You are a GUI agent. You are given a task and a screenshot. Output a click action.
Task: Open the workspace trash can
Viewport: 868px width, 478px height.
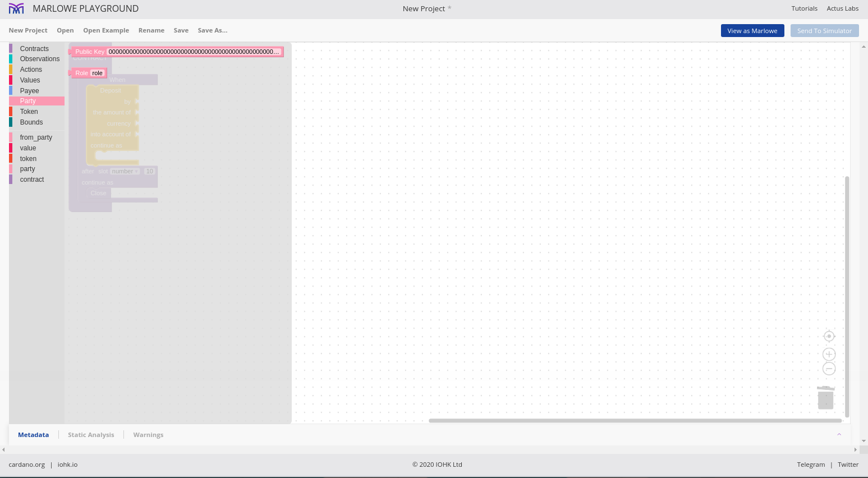[x=825, y=398]
